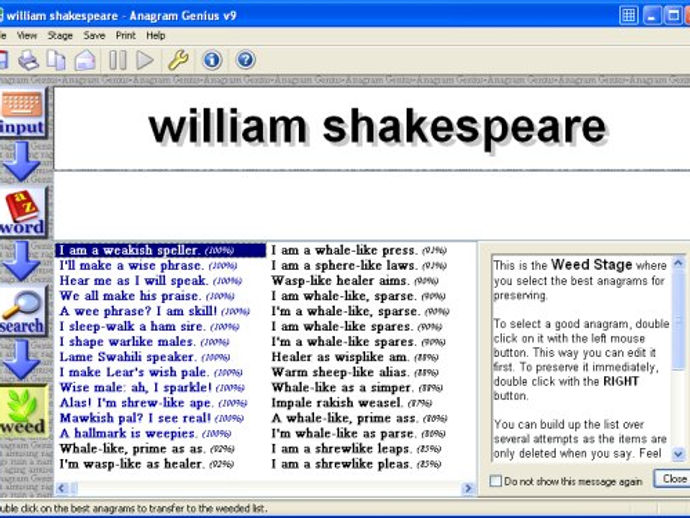
Task: Select 'I sleep-walk a ham sire.'
Action: pos(149,327)
